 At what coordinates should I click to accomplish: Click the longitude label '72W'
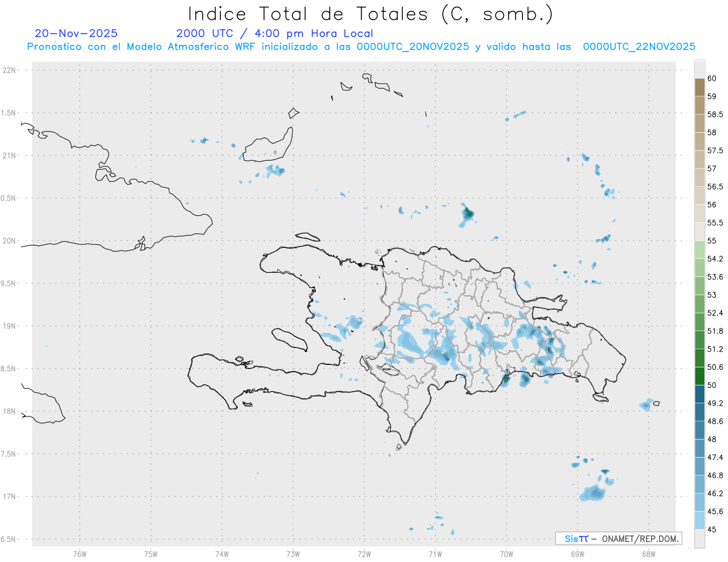coord(364,554)
